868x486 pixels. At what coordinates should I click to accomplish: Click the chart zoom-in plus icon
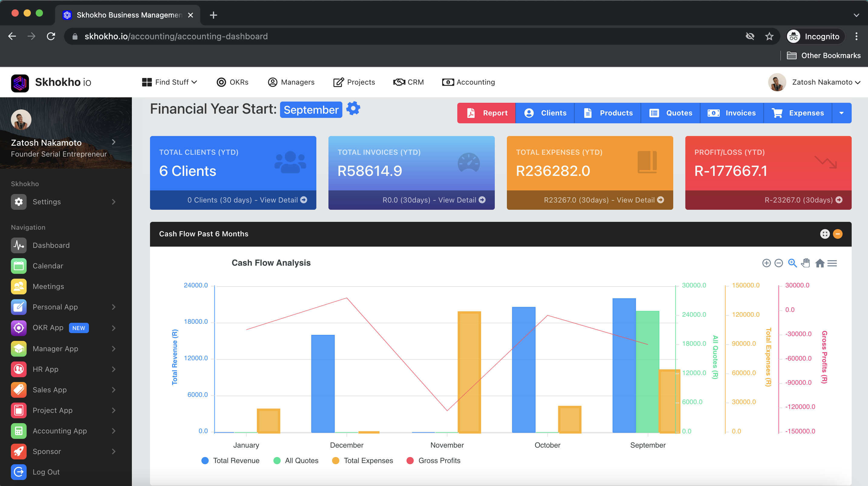point(766,263)
